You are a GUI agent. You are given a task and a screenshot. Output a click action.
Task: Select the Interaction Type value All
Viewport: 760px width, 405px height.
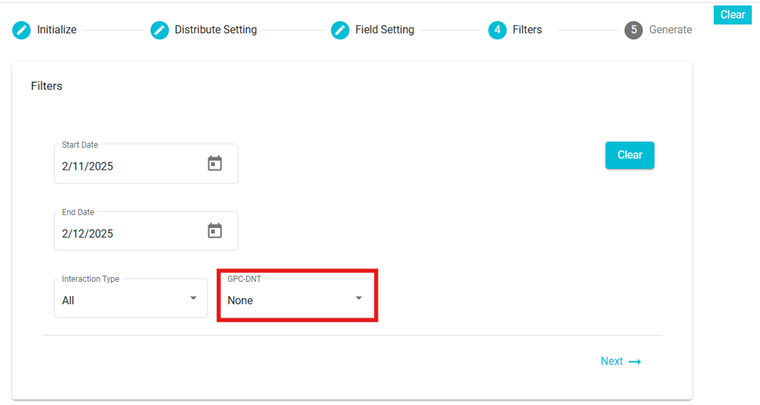pyautogui.click(x=68, y=301)
